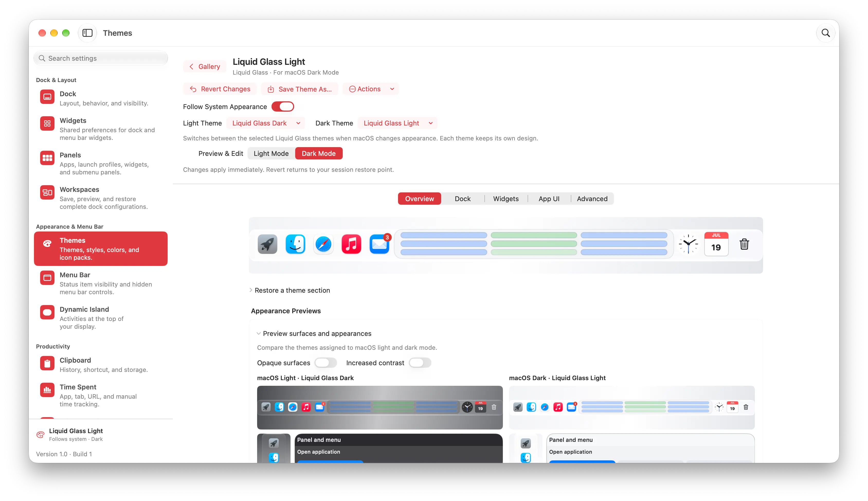Go back to the Gallery
868x501 pixels.
pyautogui.click(x=205, y=66)
